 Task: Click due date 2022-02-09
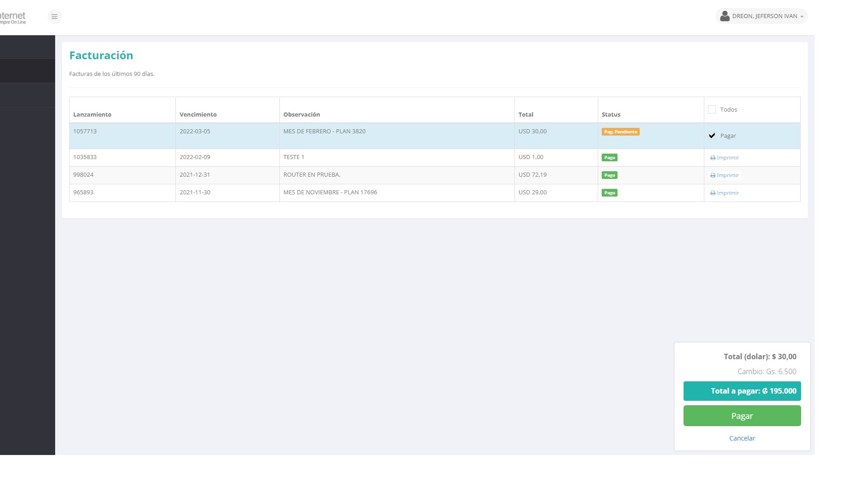click(x=195, y=157)
